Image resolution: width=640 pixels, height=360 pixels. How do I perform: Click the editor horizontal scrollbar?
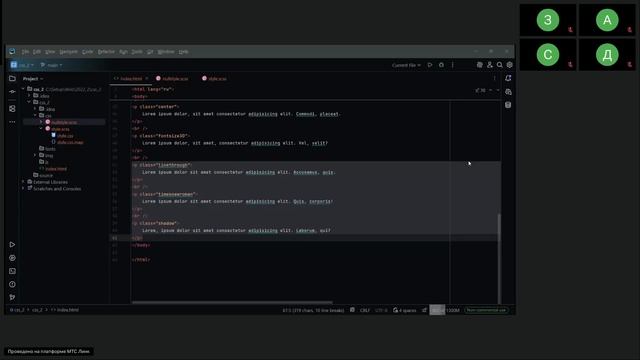[x=232, y=302]
